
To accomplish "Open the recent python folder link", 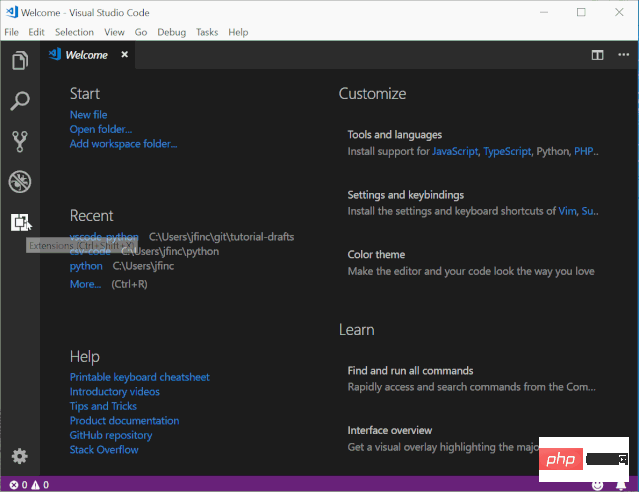I will coord(86,266).
